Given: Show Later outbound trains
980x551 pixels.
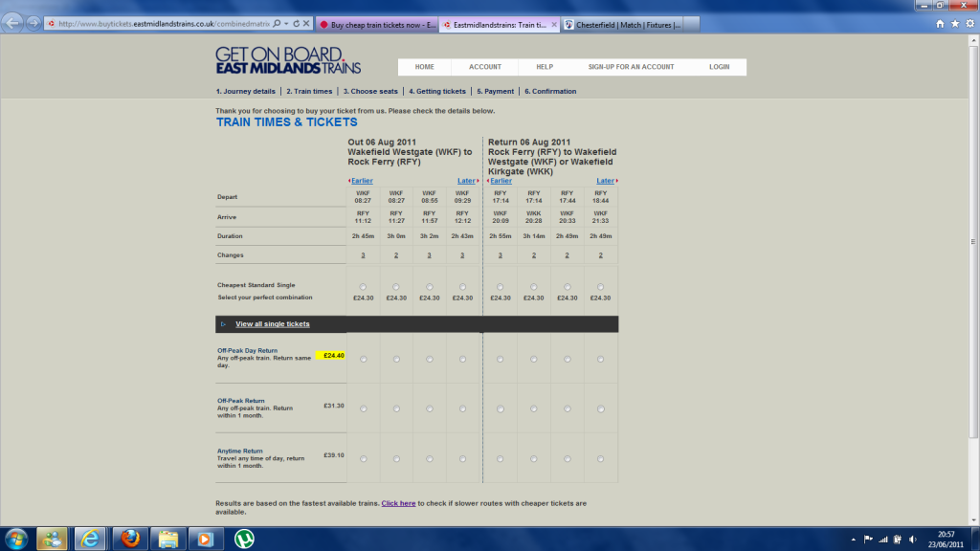Looking at the screenshot, I should tap(467, 181).
